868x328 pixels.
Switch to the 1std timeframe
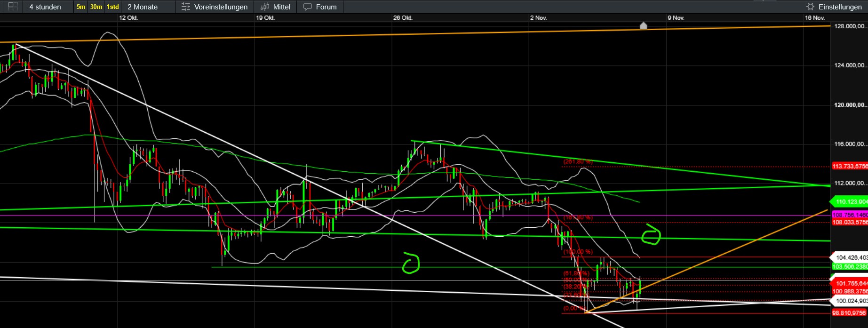pos(112,7)
